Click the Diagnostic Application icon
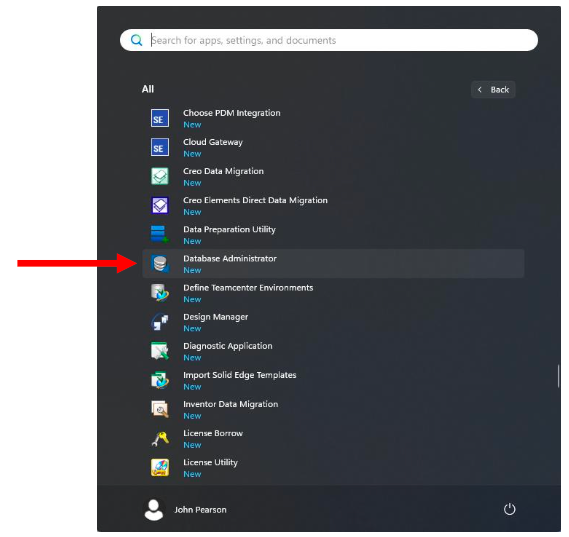 160,351
